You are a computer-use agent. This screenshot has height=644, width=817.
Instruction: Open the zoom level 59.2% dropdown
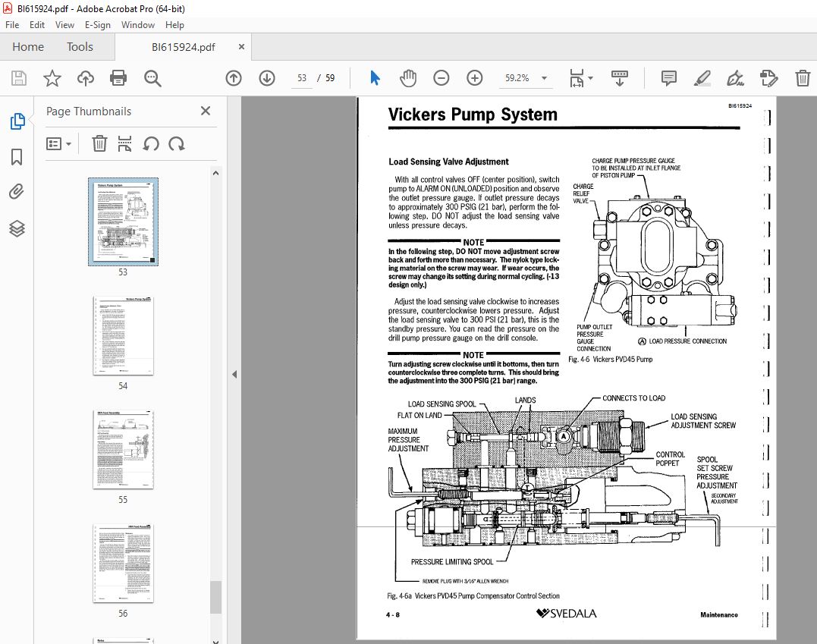(x=544, y=78)
